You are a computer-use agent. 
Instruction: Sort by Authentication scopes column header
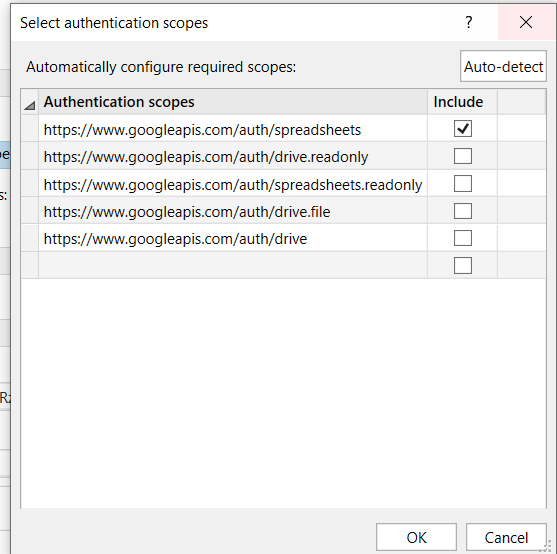pyautogui.click(x=233, y=102)
